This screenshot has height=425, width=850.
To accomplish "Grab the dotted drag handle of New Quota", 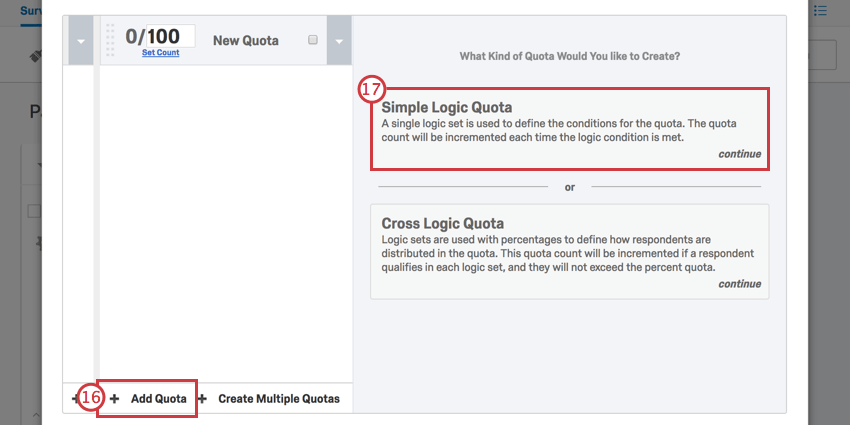I will [109, 39].
